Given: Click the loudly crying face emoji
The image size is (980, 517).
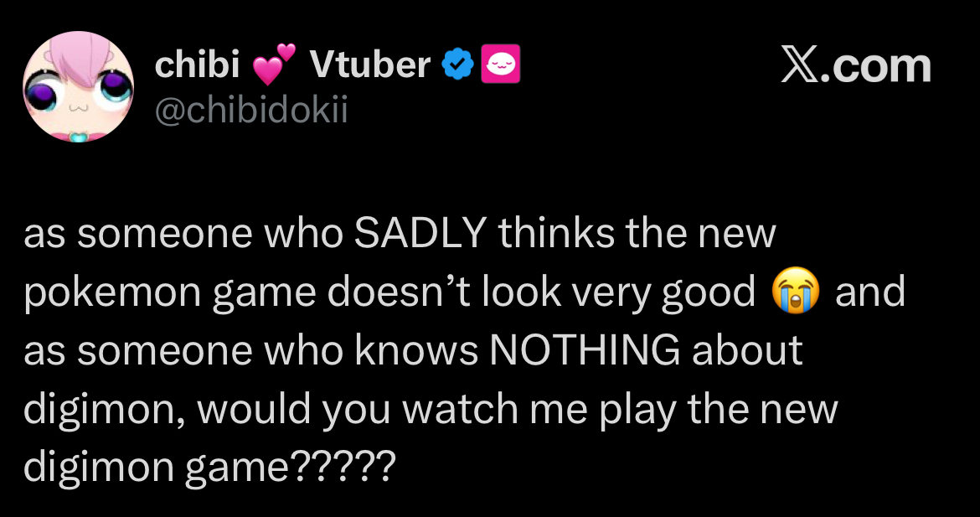Looking at the screenshot, I should click(x=796, y=291).
